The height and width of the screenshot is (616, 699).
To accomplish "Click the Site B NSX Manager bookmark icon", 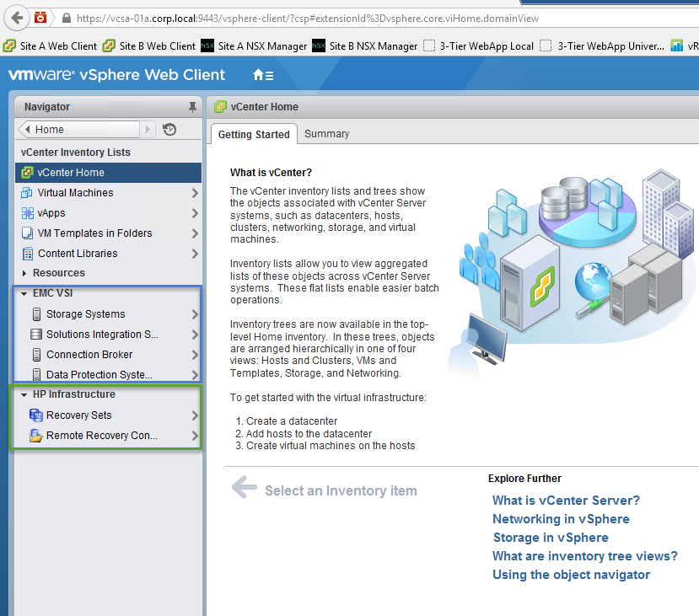I will click(318, 46).
